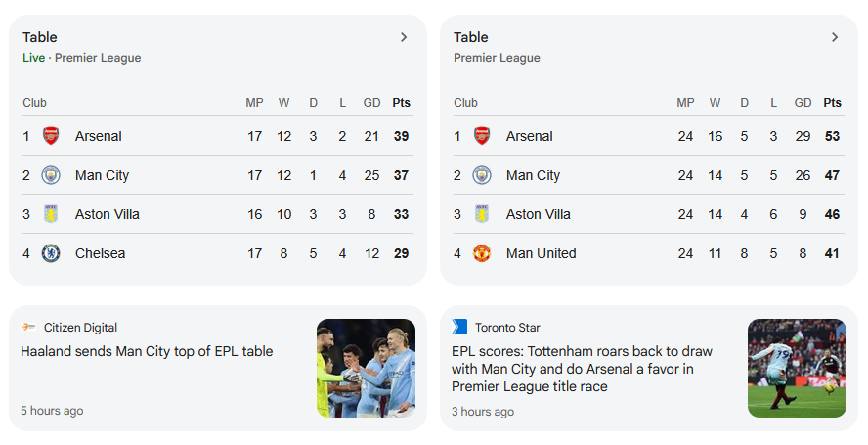Expand the right Premier League table chevron

tap(835, 37)
